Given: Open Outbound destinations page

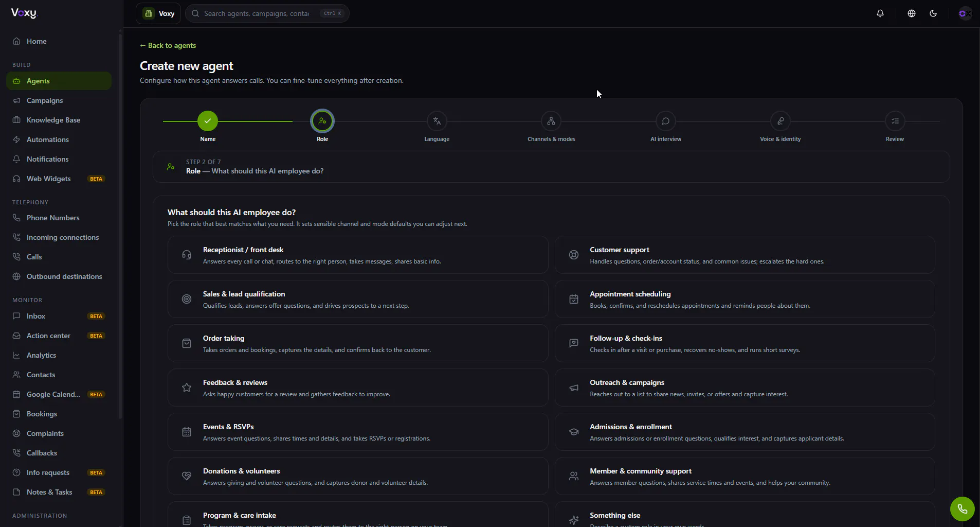Looking at the screenshot, I should (59, 276).
